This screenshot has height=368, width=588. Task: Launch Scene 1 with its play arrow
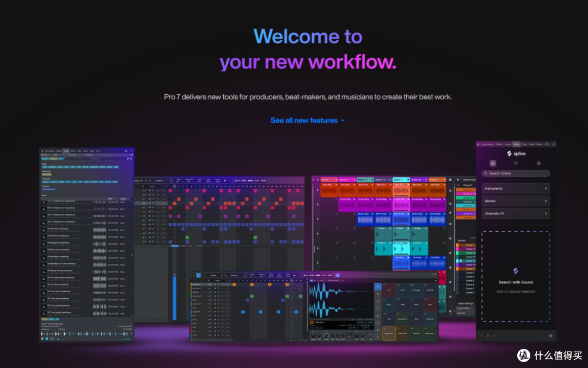[x=336, y=179]
